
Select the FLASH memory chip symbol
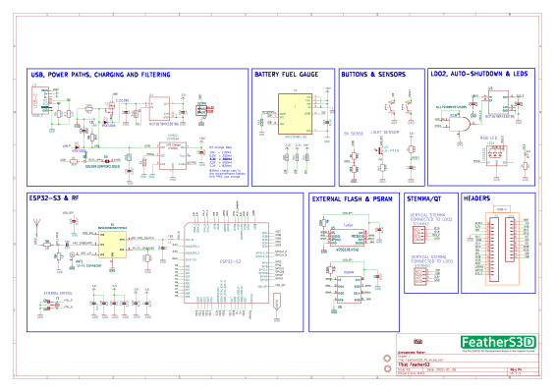pyautogui.click(x=347, y=238)
